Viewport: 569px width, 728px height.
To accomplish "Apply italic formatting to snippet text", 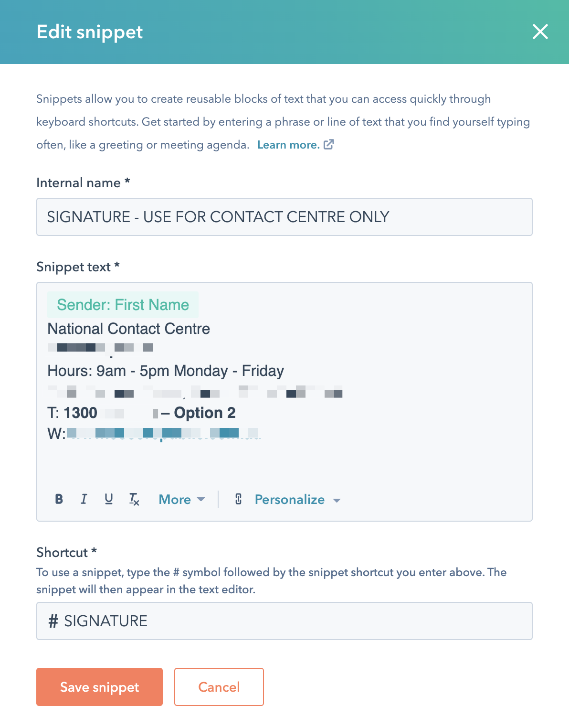I will point(84,499).
